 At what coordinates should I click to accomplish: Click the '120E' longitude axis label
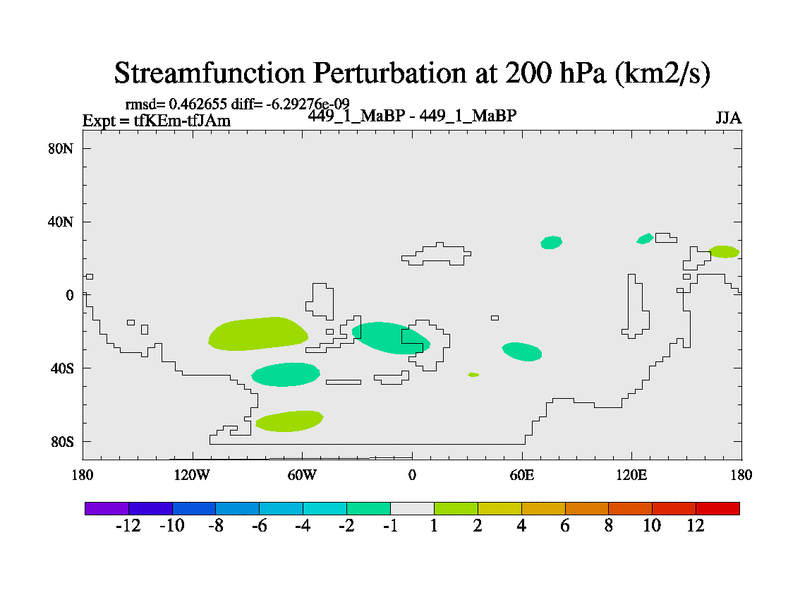pyautogui.click(x=632, y=476)
